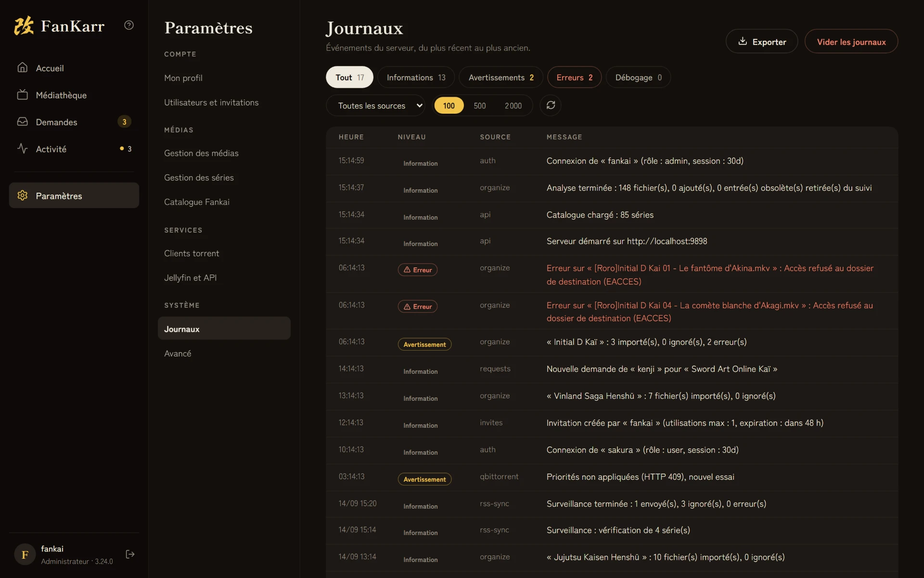This screenshot has width=924, height=578.
Task: Click the 'Connexion de « sakura »' log message
Action: point(642,450)
